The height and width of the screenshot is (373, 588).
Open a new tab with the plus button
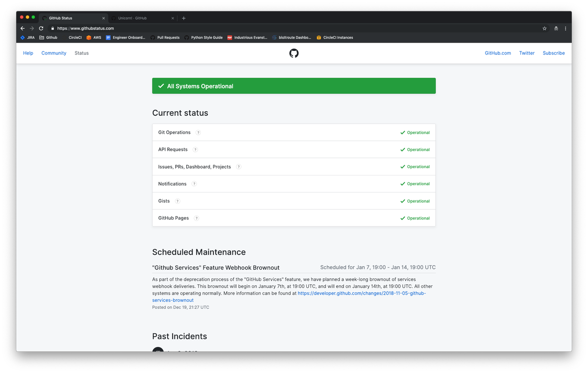coord(184,18)
